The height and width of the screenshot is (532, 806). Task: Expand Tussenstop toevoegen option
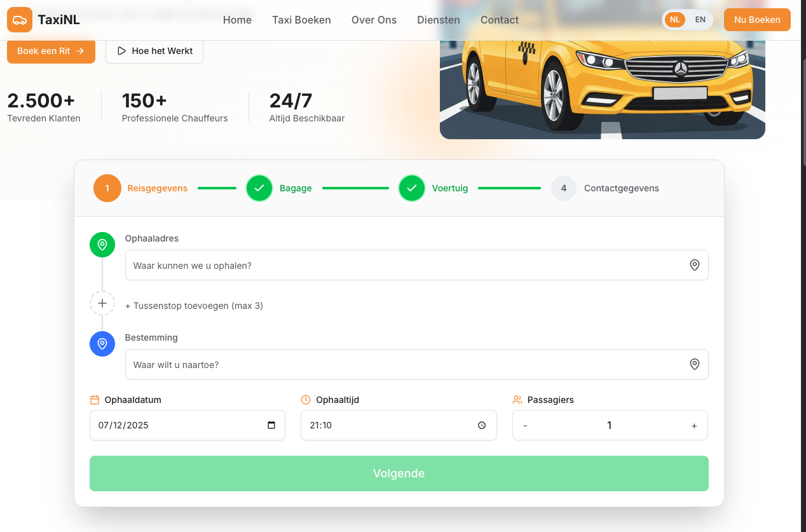click(x=194, y=306)
